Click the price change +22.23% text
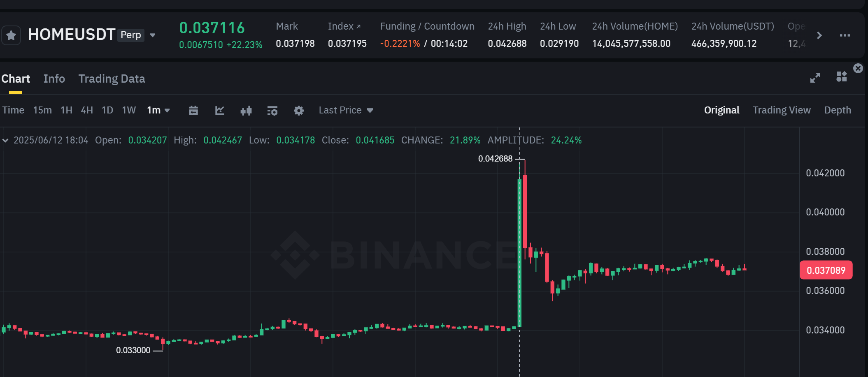The width and height of the screenshot is (868, 377). coord(244,45)
